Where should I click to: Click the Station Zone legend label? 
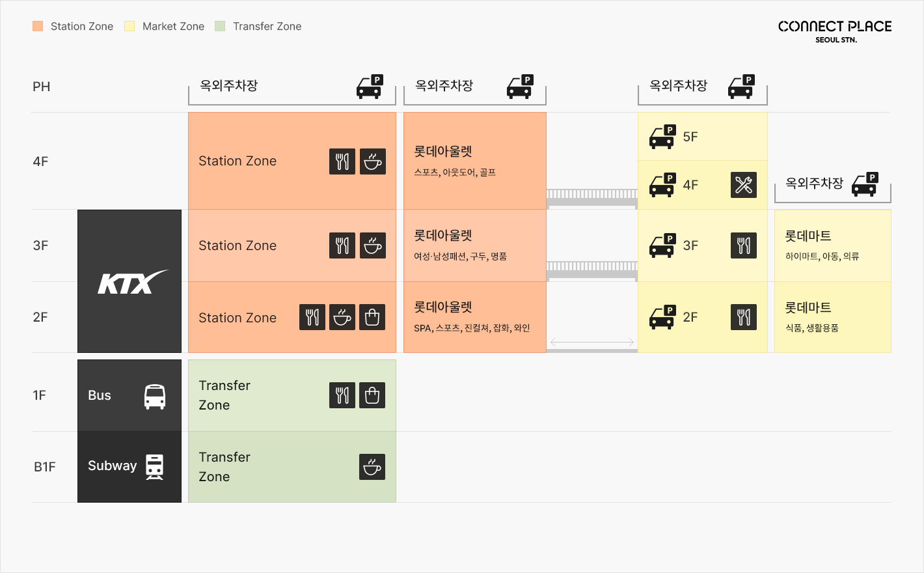tap(82, 26)
